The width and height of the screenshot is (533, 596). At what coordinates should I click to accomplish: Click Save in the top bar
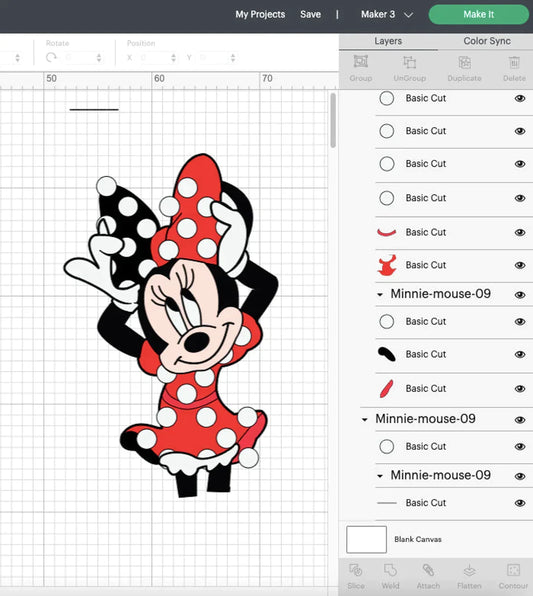tap(310, 14)
